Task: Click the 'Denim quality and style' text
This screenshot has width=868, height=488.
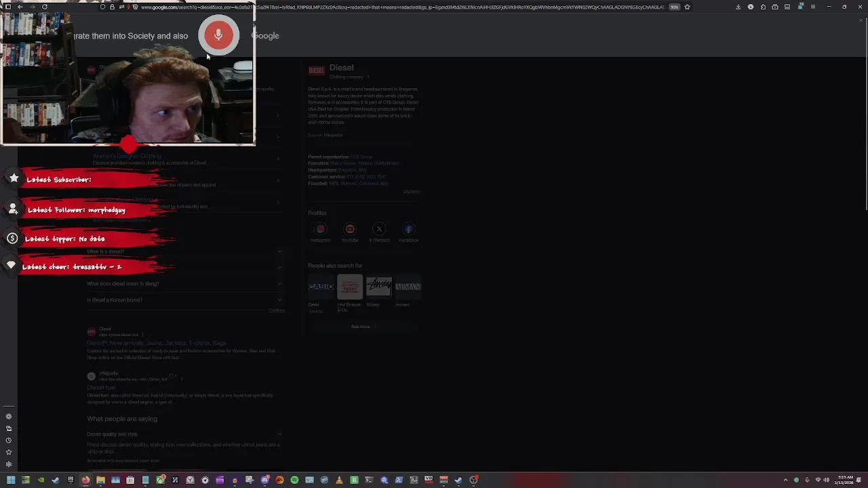Action: (112, 434)
